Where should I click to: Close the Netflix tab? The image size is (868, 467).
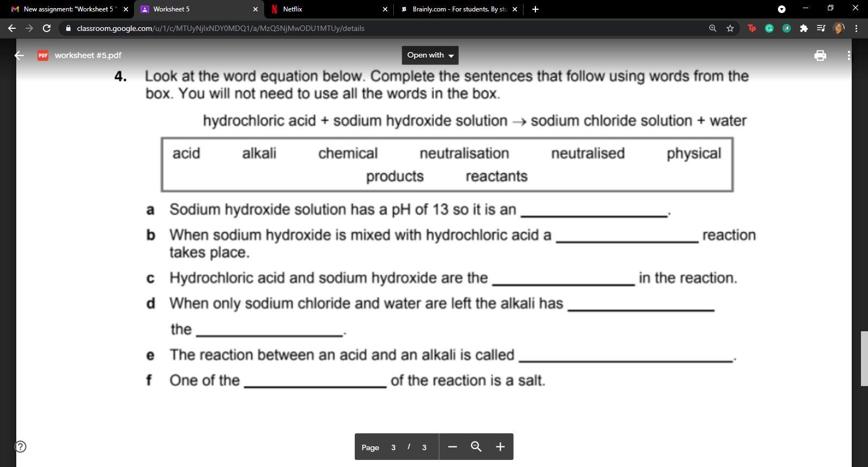pyautogui.click(x=385, y=9)
